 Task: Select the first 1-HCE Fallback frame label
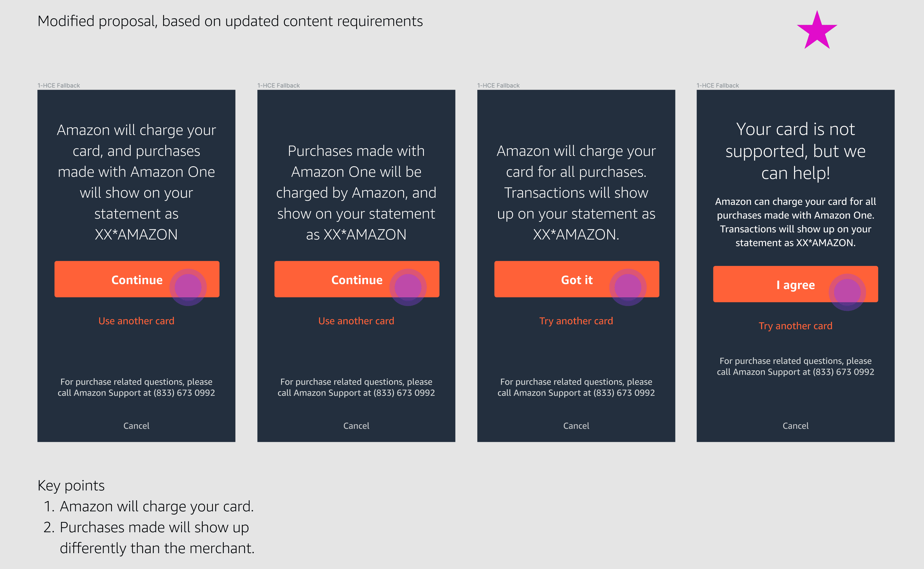59,85
